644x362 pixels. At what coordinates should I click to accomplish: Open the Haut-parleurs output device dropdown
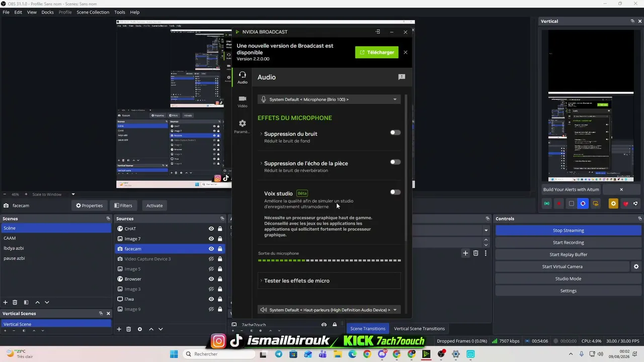329,310
